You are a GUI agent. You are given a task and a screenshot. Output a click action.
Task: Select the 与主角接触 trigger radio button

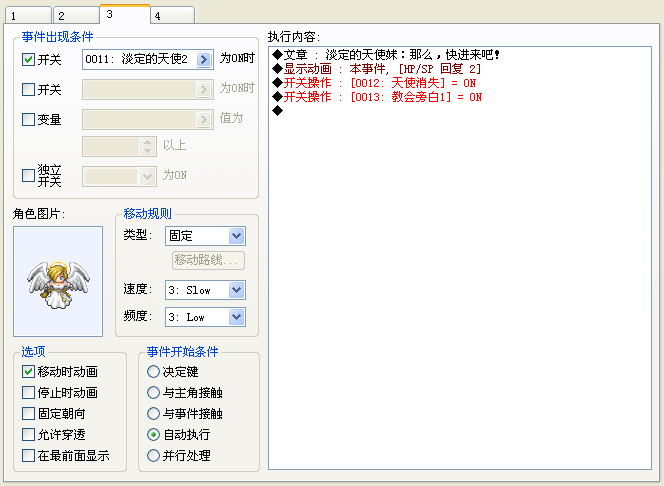(x=153, y=392)
